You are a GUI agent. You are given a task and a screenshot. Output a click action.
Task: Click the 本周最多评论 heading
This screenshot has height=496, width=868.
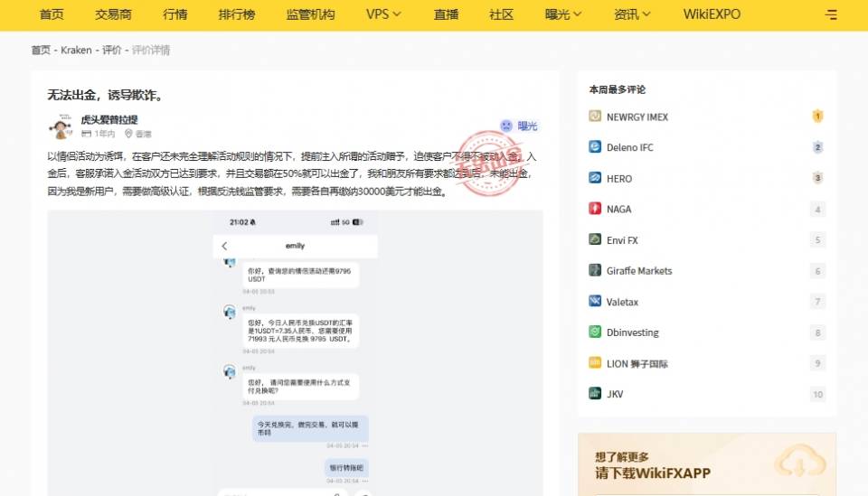[x=618, y=89]
